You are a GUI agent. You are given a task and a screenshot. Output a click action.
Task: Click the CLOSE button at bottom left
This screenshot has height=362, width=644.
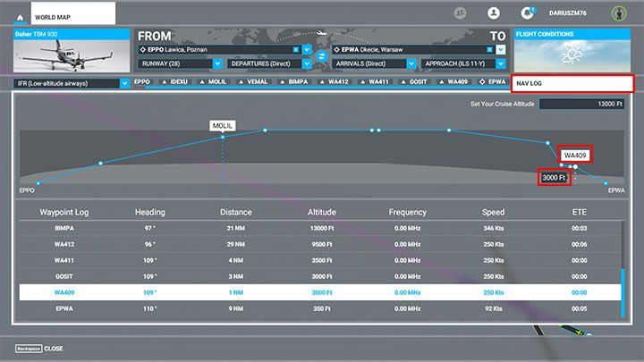[40, 349]
